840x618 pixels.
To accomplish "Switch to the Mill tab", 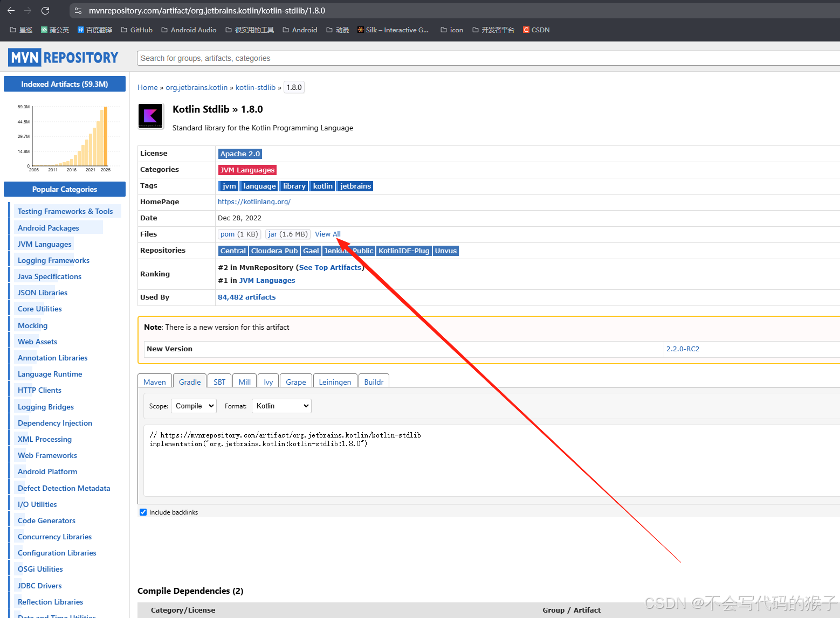I will 245,381.
